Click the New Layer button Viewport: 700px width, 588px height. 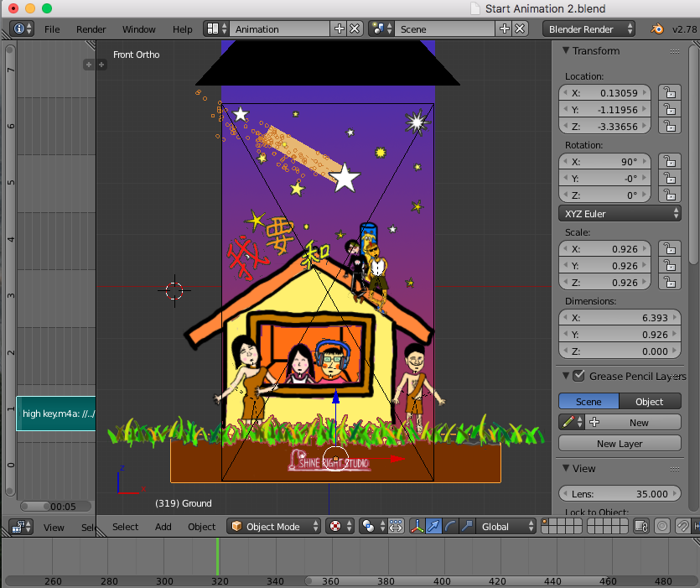pos(620,443)
